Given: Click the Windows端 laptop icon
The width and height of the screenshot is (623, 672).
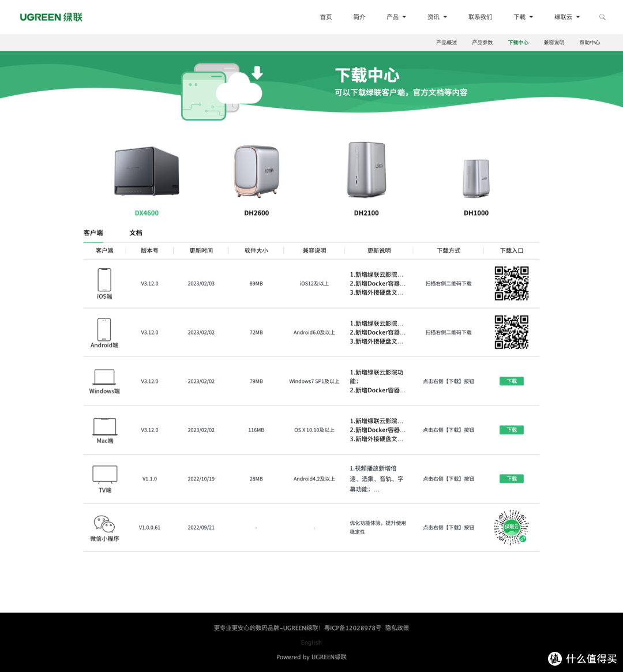Looking at the screenshot, I should click(x=104, y=377).
